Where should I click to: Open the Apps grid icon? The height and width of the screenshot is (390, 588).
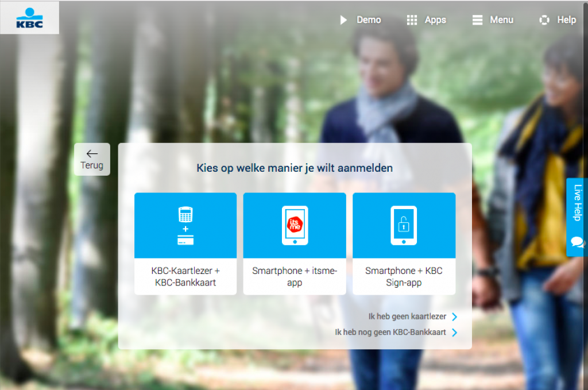click(x=412, y=20)
